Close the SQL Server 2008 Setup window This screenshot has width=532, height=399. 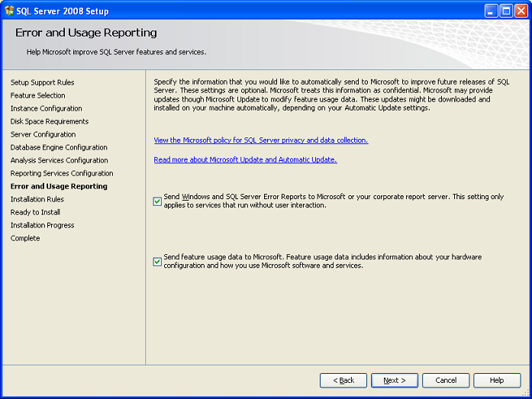tap(521, 11)
